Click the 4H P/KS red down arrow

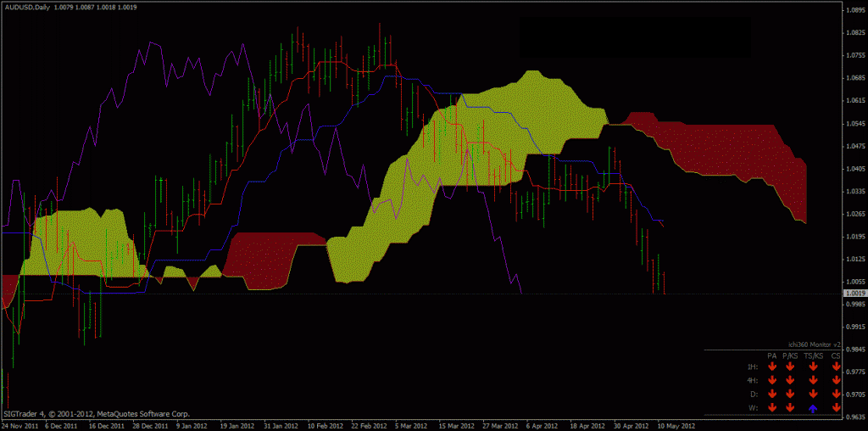coord(790,380)
